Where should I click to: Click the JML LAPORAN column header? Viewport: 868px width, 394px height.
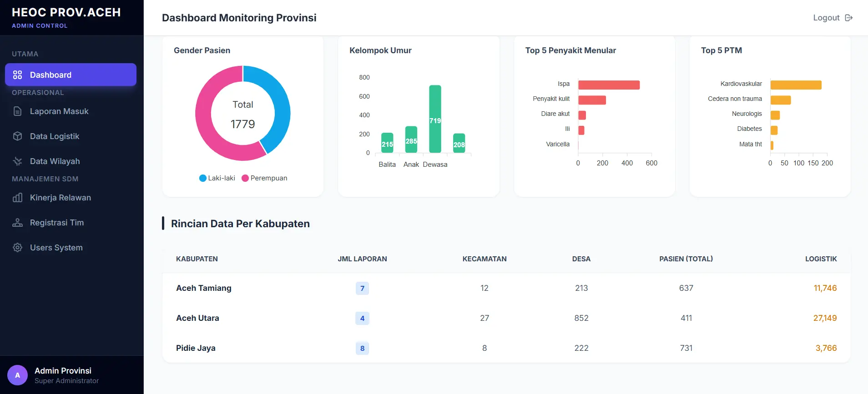(x=362, y=259)
